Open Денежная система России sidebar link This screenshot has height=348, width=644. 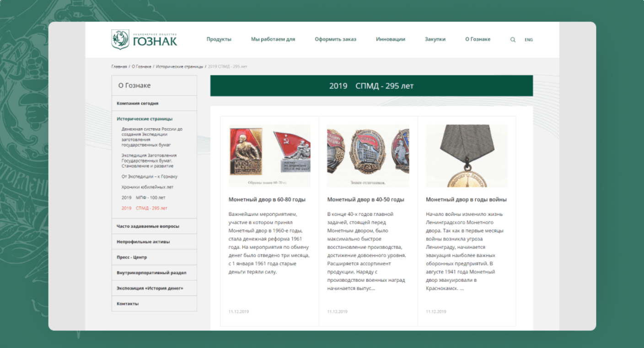(152, 137)
